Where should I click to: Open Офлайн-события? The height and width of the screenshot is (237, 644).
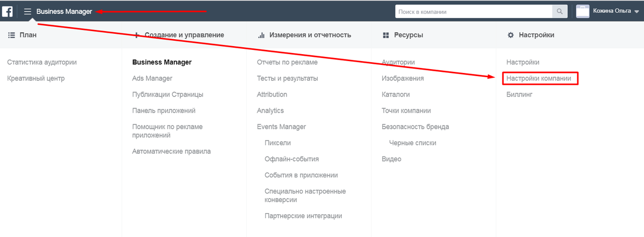[292, 159]
